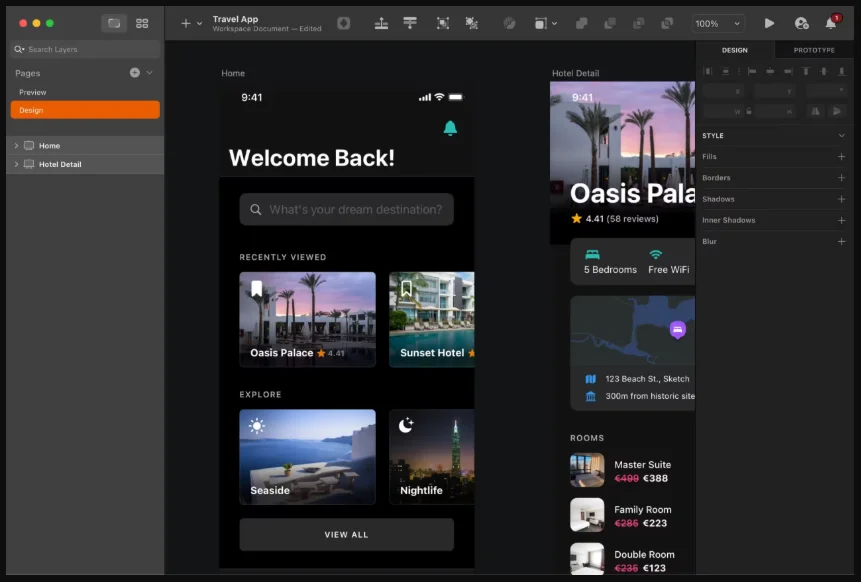This screenshot has height=582, width=861.
Task: Expand the Home artboard layer
Action: (16, 146)
